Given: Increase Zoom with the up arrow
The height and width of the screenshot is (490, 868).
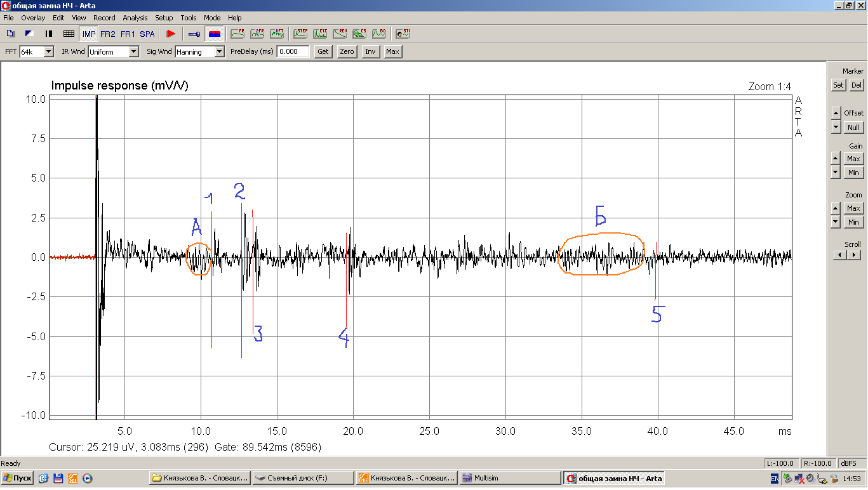Looking at the screenshot, I should (x=836, y=208).
